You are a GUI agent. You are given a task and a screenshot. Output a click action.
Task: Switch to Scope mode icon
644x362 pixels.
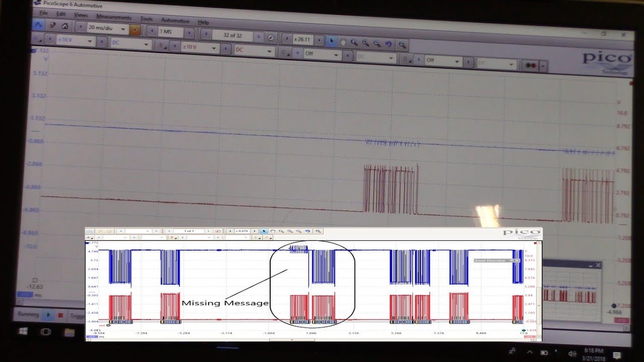tap(38, 25)
